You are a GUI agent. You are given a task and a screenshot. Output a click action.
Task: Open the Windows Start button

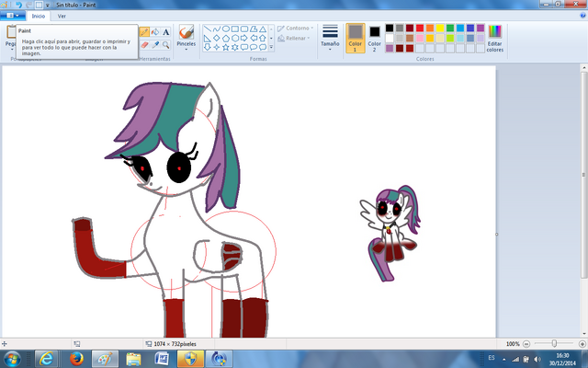(12, 359)
